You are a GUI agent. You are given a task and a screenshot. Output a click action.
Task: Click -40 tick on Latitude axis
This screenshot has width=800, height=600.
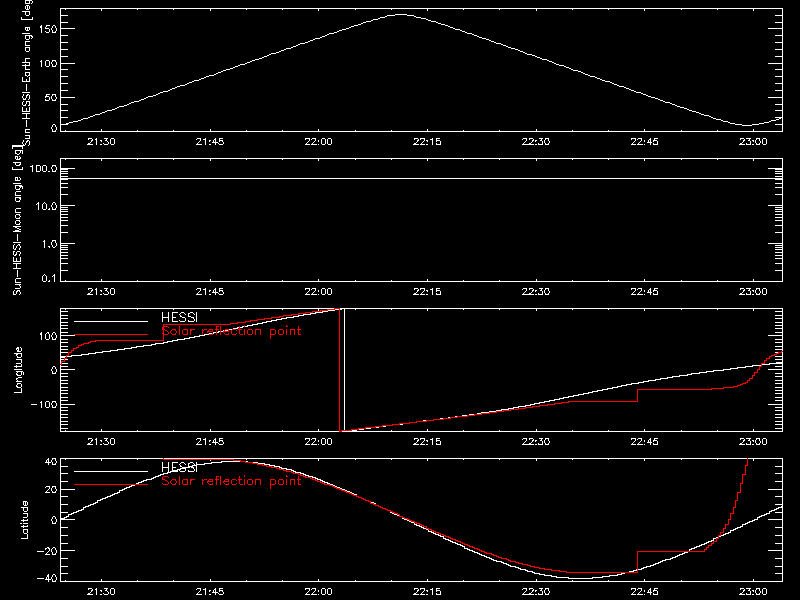click(x=47, y=579)
